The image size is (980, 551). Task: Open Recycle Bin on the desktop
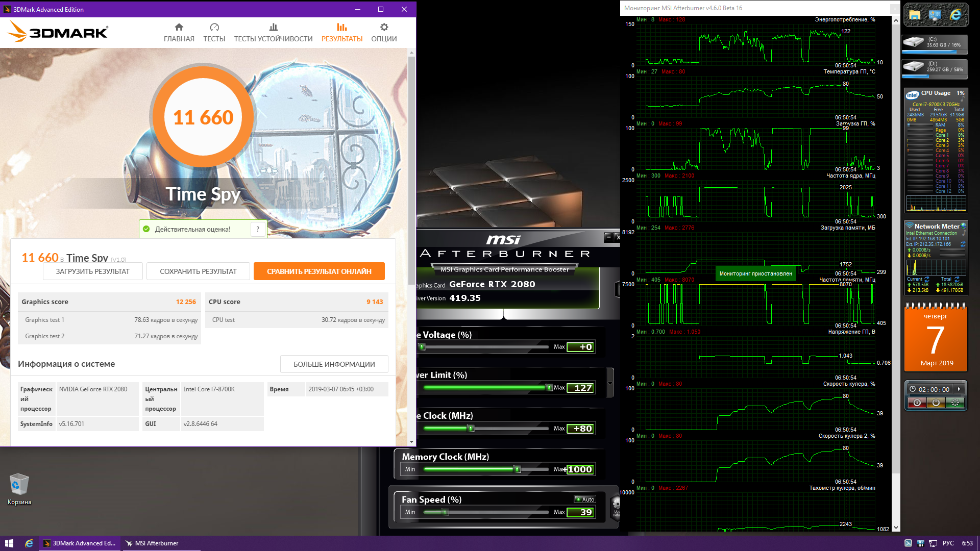pyautogui.click(x=19, y=485)
